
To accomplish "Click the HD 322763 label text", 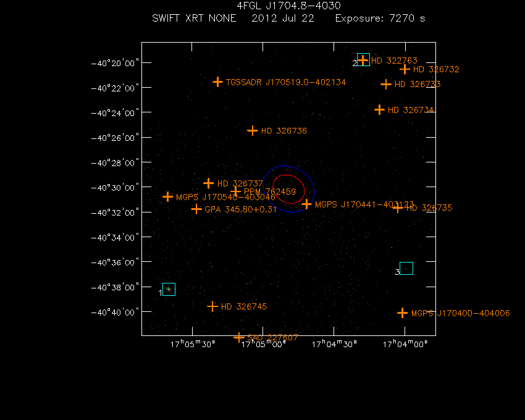I will 394,61.
